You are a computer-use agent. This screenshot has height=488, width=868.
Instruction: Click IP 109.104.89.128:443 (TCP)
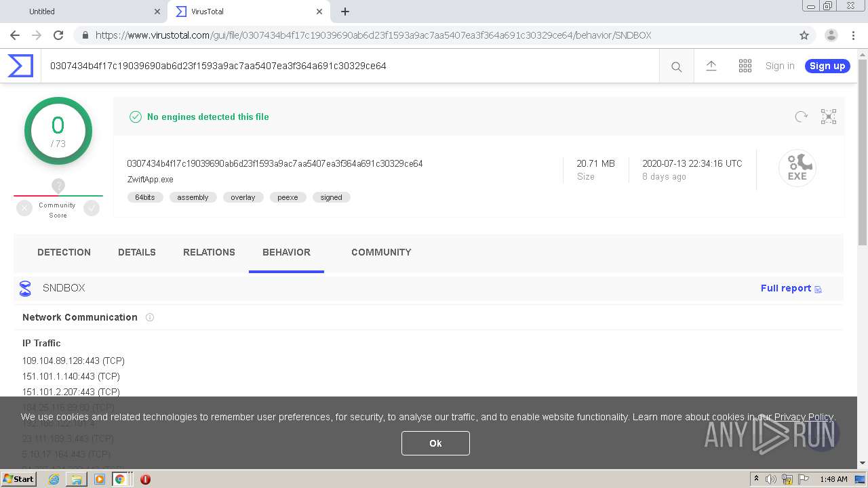(73, 361)
